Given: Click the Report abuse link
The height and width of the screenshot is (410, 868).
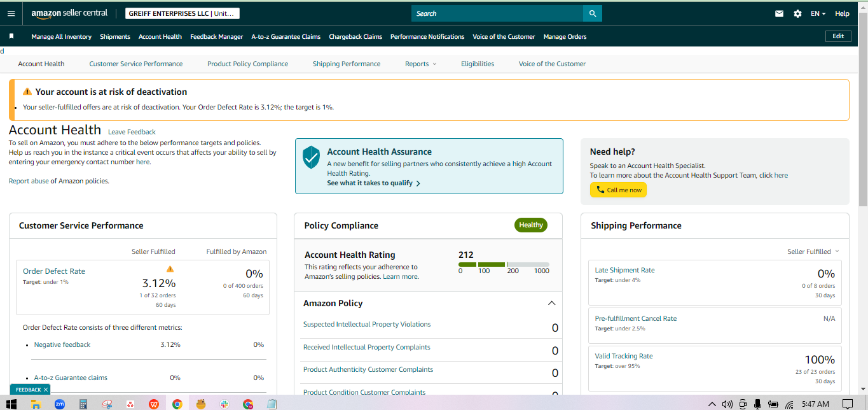Looking at the screenshot, I should coord(29,181).
